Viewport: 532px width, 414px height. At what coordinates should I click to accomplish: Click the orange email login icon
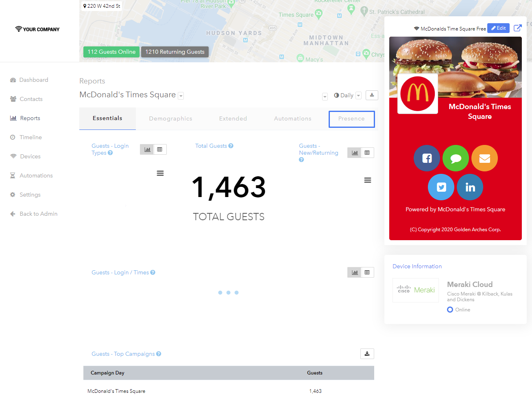click(x=484, y=158)
